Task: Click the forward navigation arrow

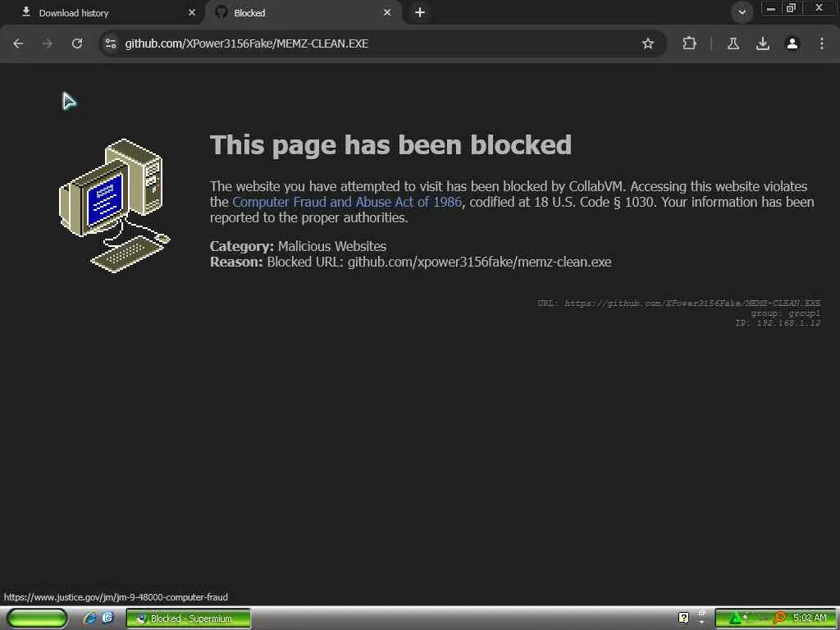Action: click(48, 43)
